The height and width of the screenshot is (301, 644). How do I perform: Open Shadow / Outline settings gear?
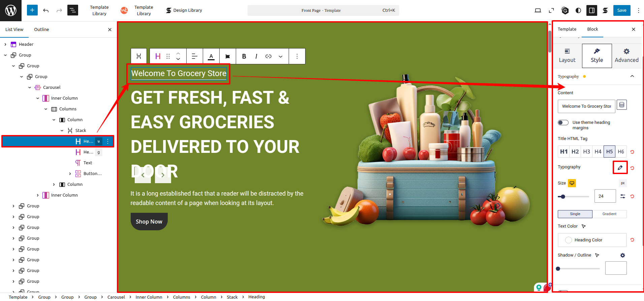pos(622,255)
